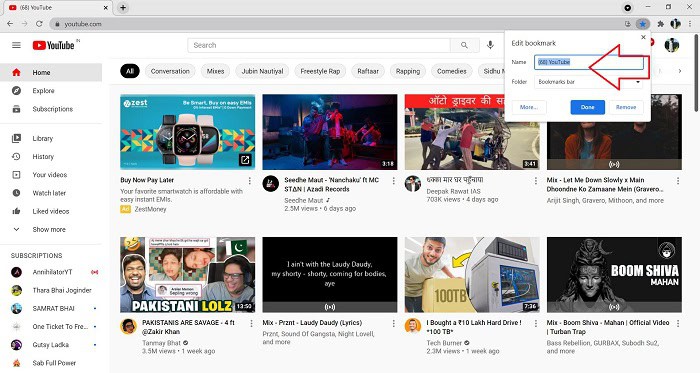
Task: Click Done in Edit bookmark dialog
Action: [588, 107]
